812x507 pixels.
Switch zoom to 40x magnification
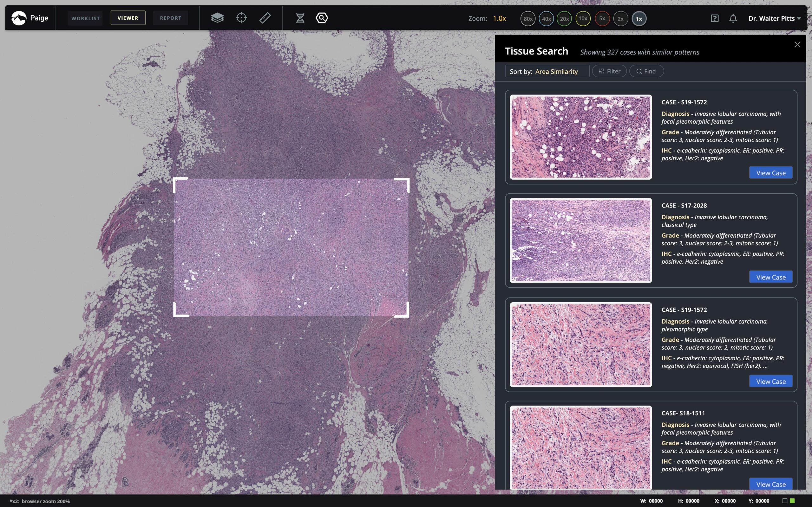[x=546, y=19]
